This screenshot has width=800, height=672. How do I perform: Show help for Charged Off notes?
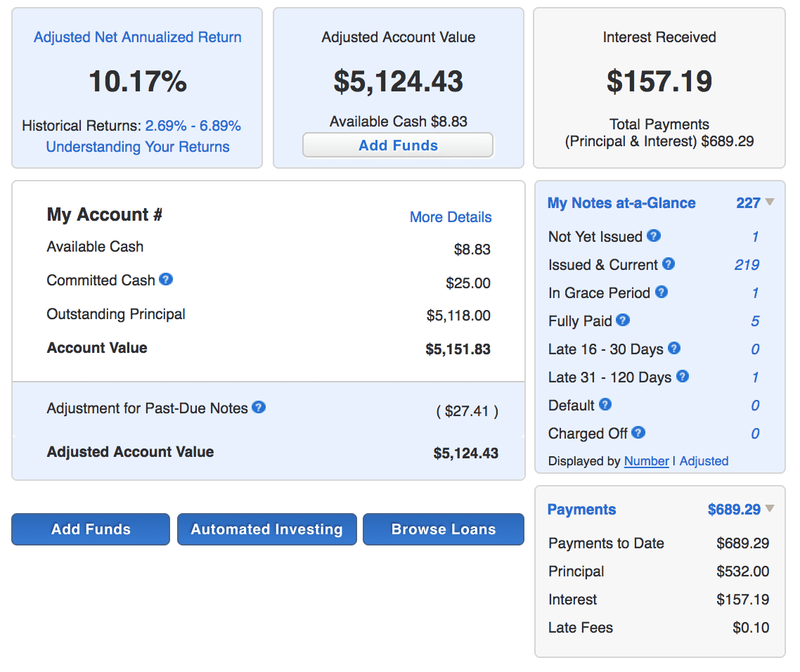coord(638,432)
